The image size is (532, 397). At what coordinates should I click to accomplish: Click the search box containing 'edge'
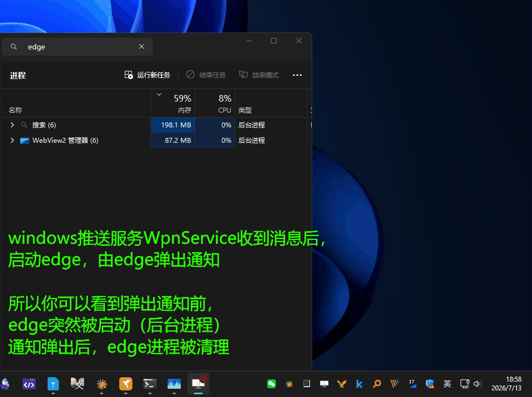point(77,47)
